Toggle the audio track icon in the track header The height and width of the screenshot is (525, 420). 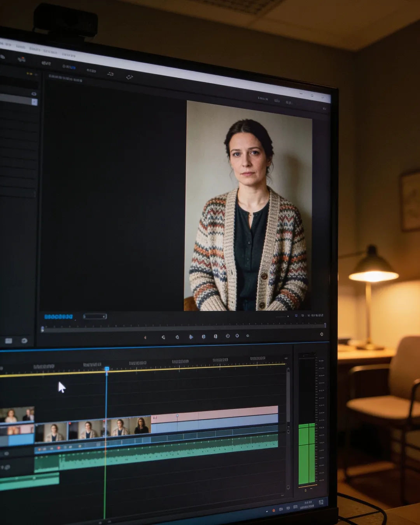tap(7, 467)
